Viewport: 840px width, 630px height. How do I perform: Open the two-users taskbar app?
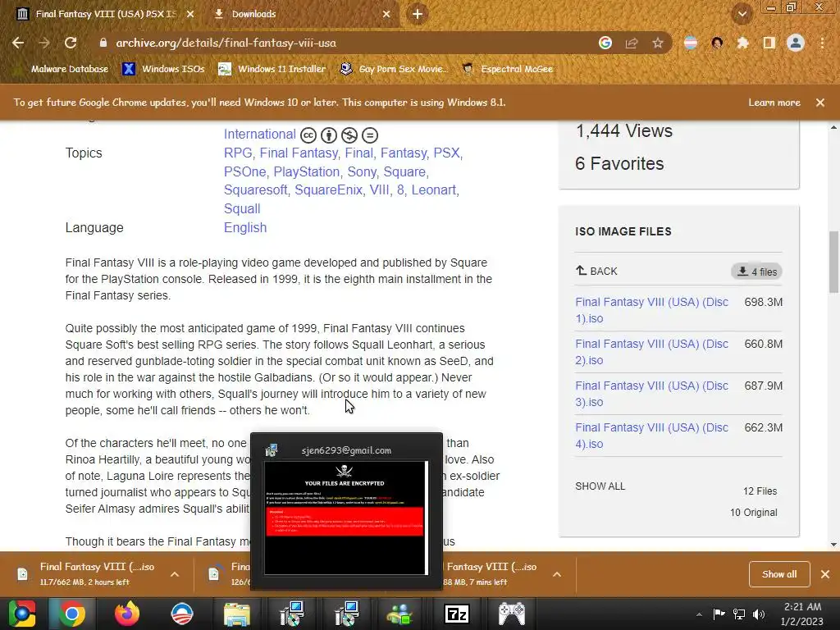pyautogui.click(x=400, y=614)
